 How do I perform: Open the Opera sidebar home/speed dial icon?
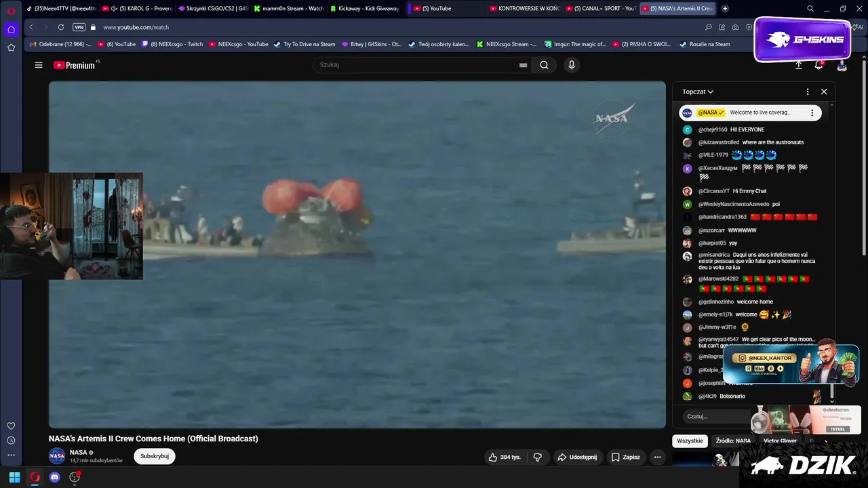click(x=11, y=29)
